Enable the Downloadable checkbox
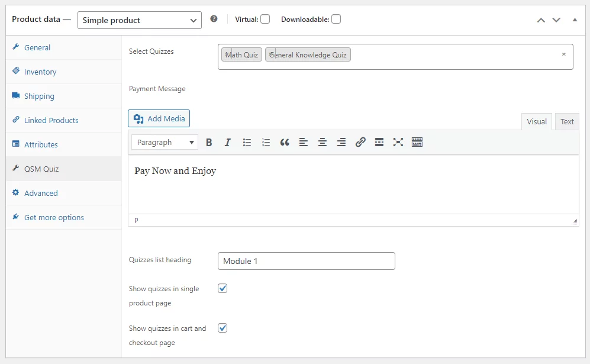The image size is (590, 364). (336, 19)
